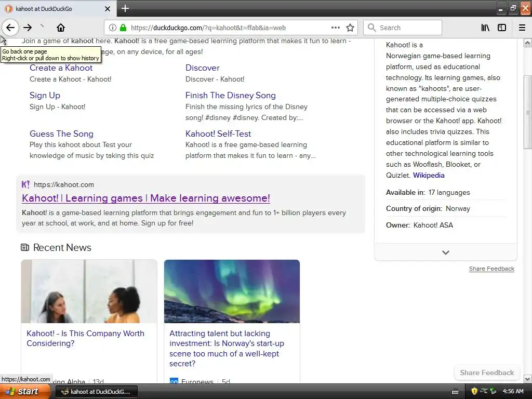Click 'Owner: Kahoot! ASA' text

419,225
